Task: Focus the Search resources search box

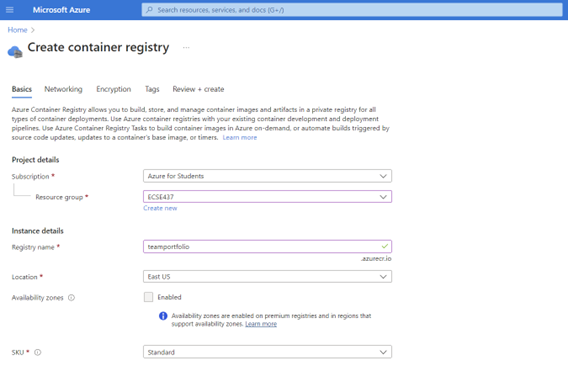Action: tap(352, 10)
